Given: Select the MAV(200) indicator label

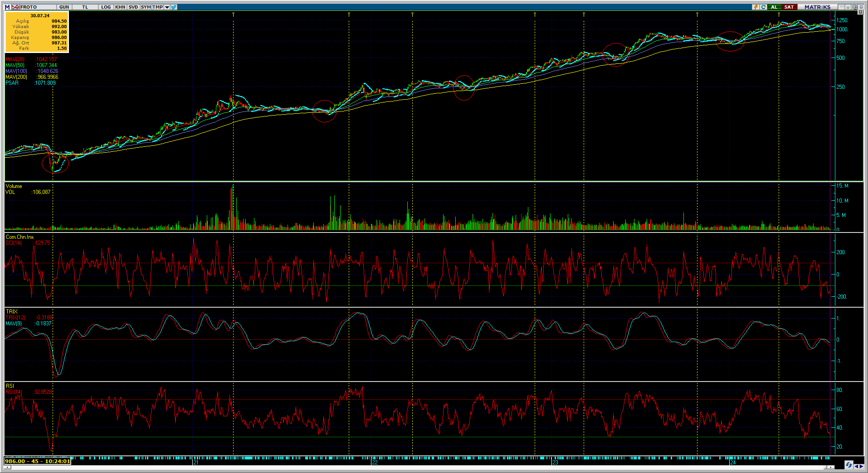Looking at the screenshot, I should [x=16, y=77].
